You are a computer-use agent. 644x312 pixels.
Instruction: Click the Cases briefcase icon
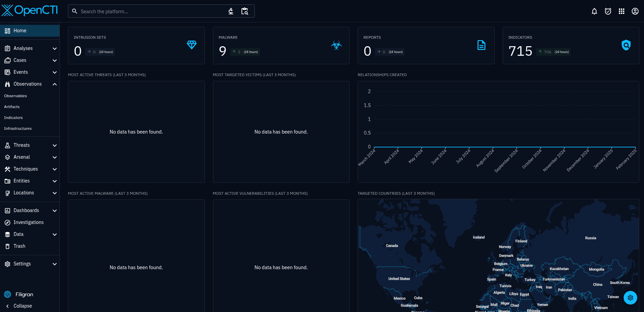coord(7,60)
